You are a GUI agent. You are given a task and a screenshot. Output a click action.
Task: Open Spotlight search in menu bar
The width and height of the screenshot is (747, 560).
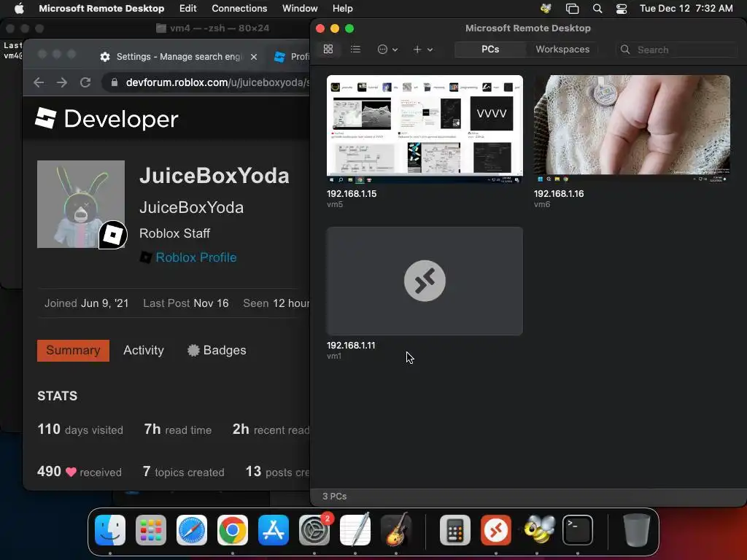597,8
